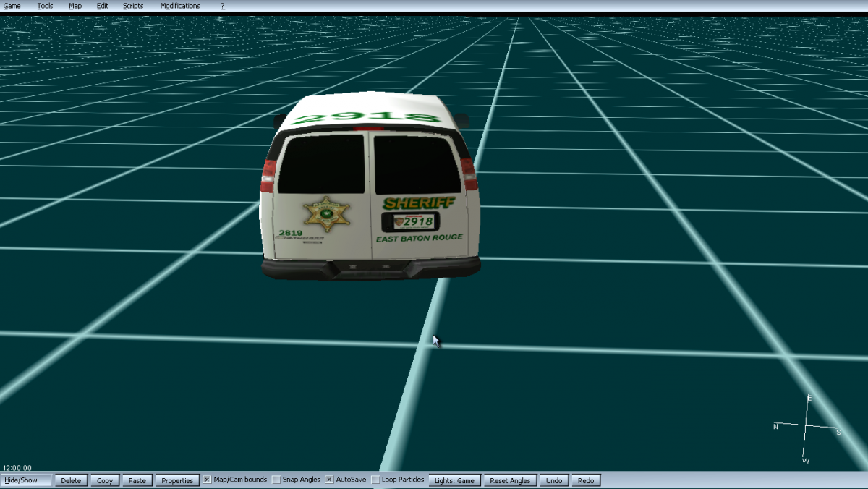Image resolution: width=868 pixels, height=489 pixels.
Task: Click the Lights: Game button
Action: 454,480
